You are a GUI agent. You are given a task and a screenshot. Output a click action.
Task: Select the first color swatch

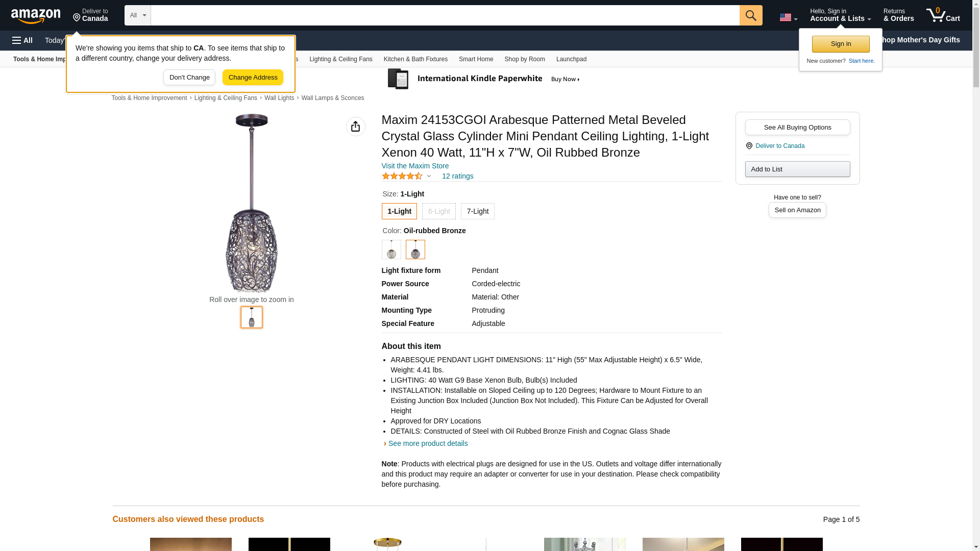coord(391,249)
